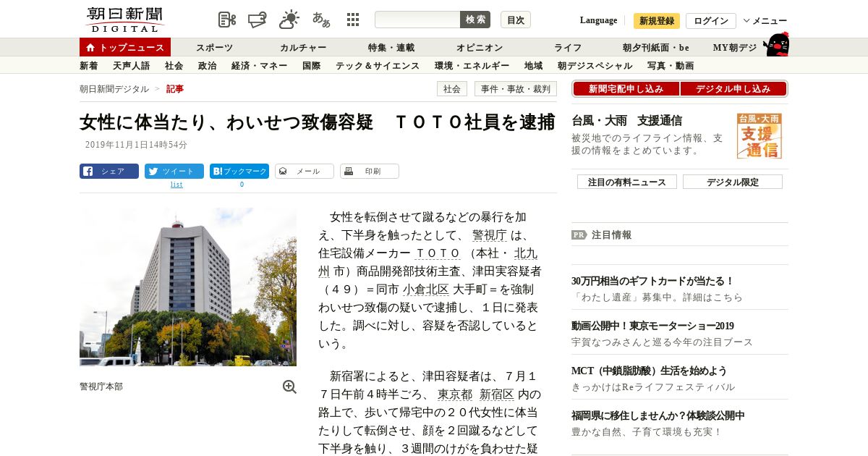Viewport: 868px width, 456px height.
Task: Expand the メニュー dropdown
Action: pyautogui.click(x=765, y=21)
